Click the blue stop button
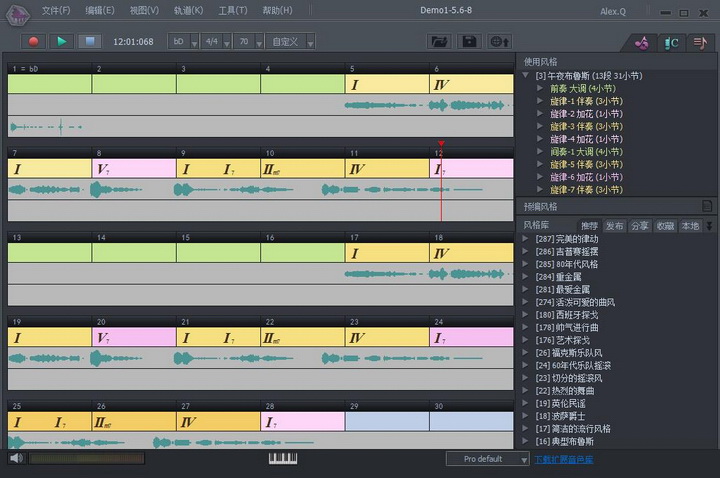This screenshot has height=478, width=720. [x=89, y=41]
